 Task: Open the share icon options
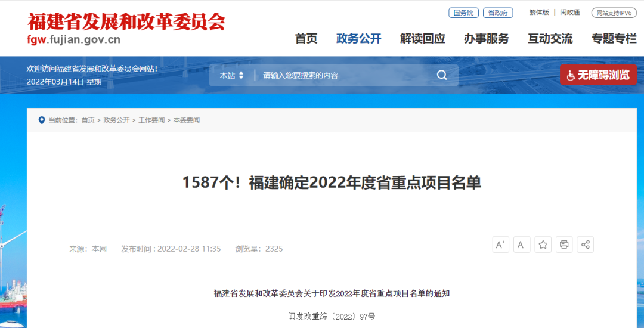[x=585, y=245]
